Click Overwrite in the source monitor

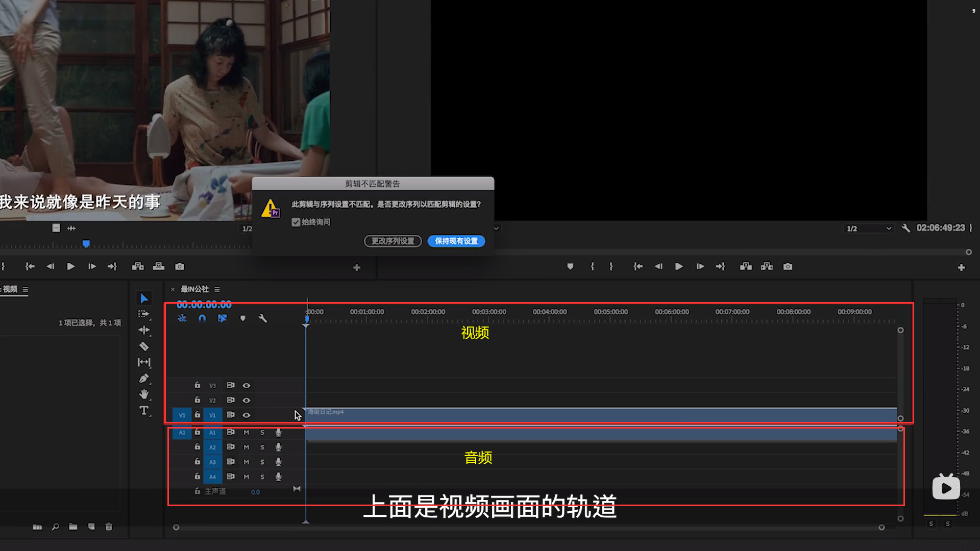(x=159, y=266)
